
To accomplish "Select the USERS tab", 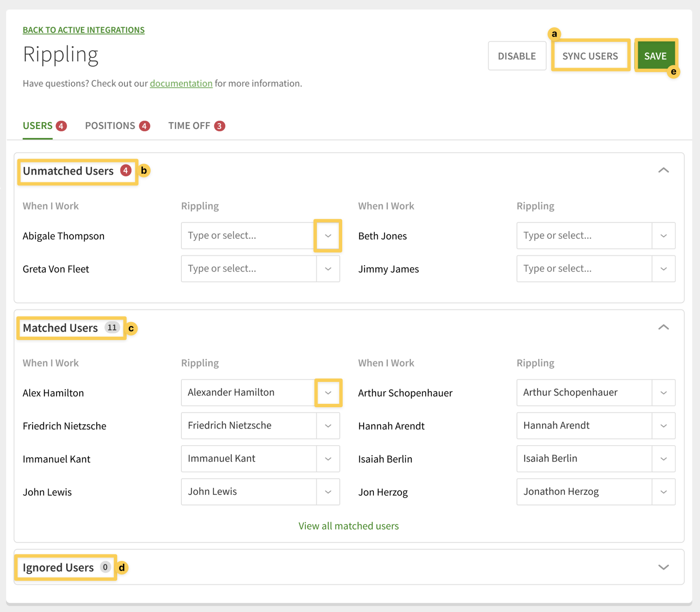I will tap(37, 126).
